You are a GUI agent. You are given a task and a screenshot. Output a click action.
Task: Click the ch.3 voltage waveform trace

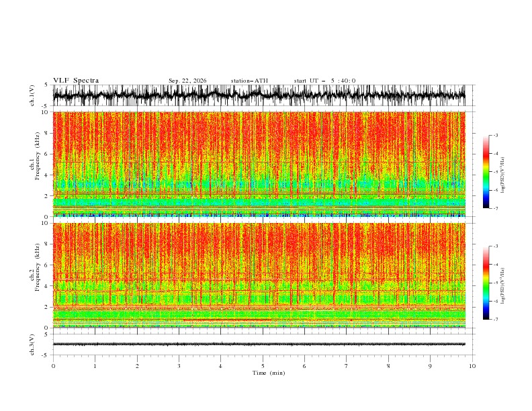coord(259,345)
